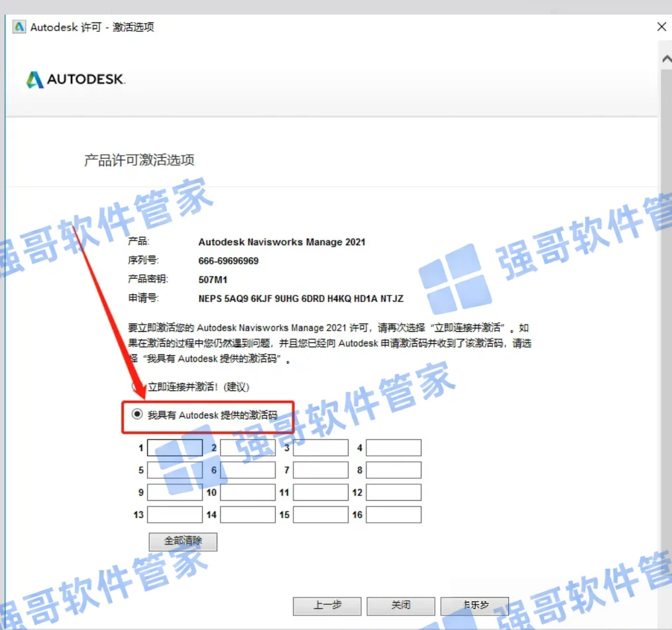672x630 pixels.
Task: Click activation code field 1
Action: coord(175,448)
